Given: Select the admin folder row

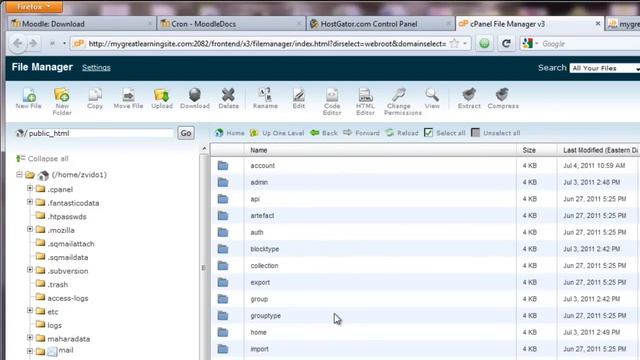Looking at the screenshot, I should [x=424, y=182].
